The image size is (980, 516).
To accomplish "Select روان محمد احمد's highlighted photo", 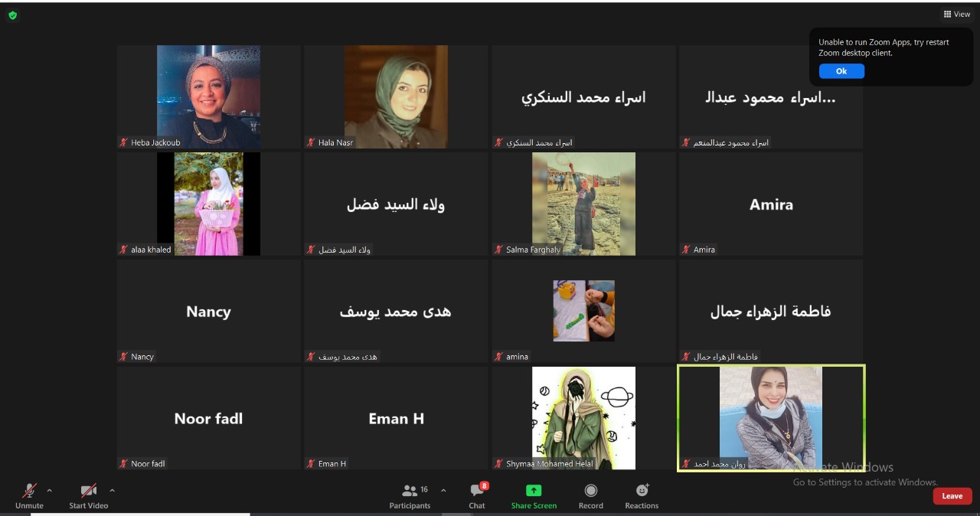I will coord(771,418).
